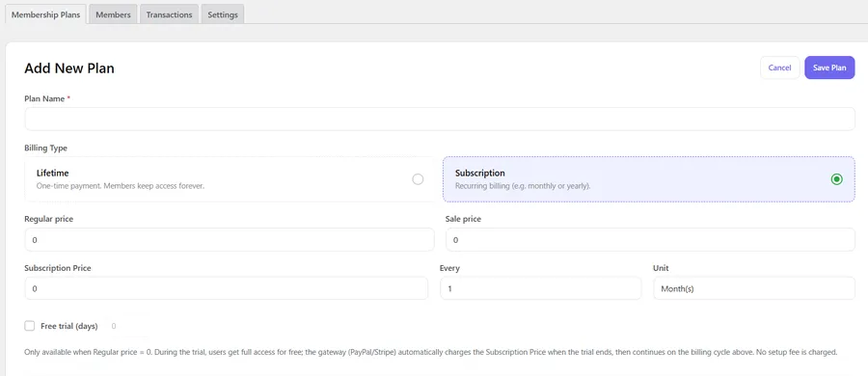Click the Add New Plan heading

(x=69, y=68)
